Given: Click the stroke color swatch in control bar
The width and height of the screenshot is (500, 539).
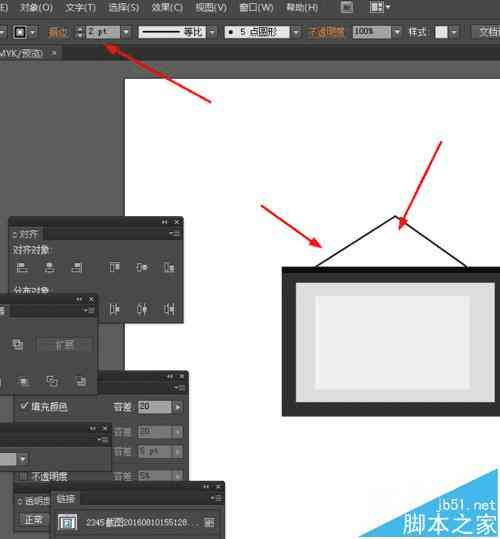Looking at the screenshot, I should (20, 33).
